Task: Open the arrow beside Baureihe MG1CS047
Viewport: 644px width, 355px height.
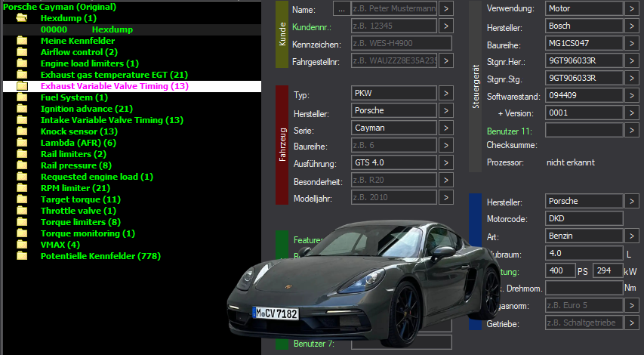Action: [632, 43]
